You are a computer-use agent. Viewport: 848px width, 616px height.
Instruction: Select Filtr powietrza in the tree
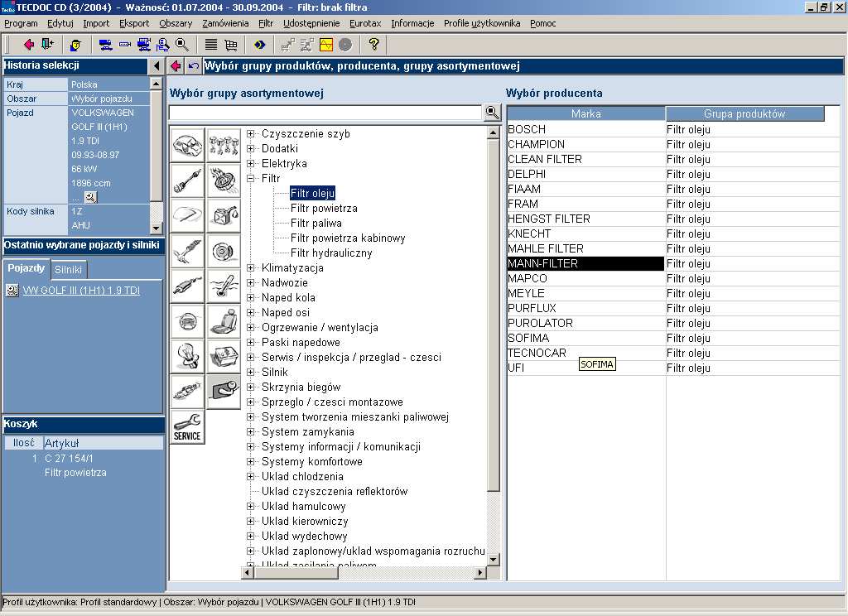point(324,208)
